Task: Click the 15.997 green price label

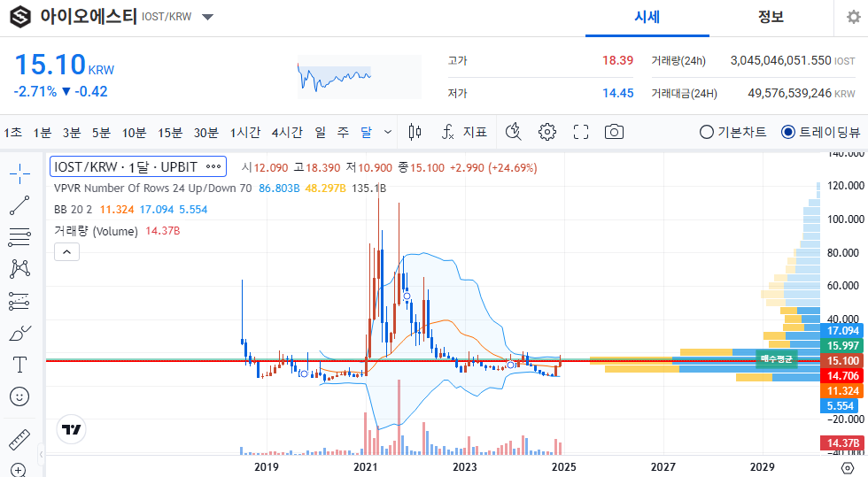Action: coord(842,346)
